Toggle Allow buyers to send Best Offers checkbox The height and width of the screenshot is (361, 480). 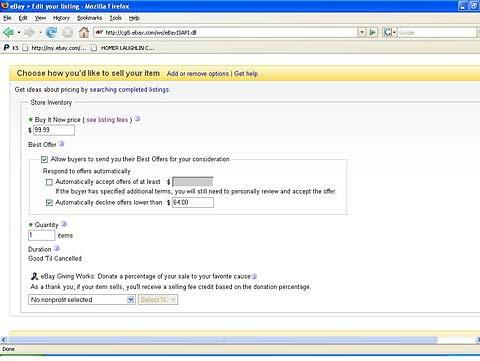44,159
